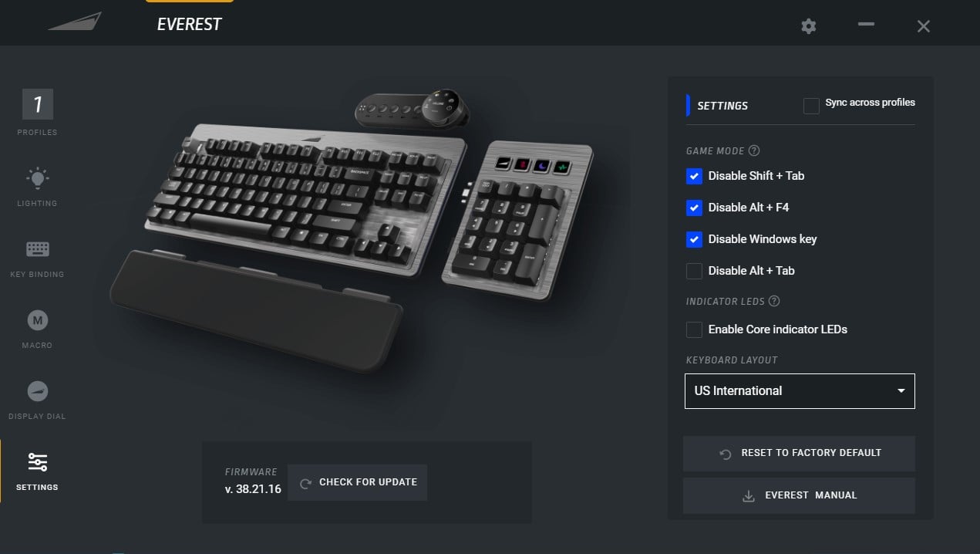The image size is (980, 554).
Task: Enable Disable Alt + Tab checkbox
Action: 694,271
